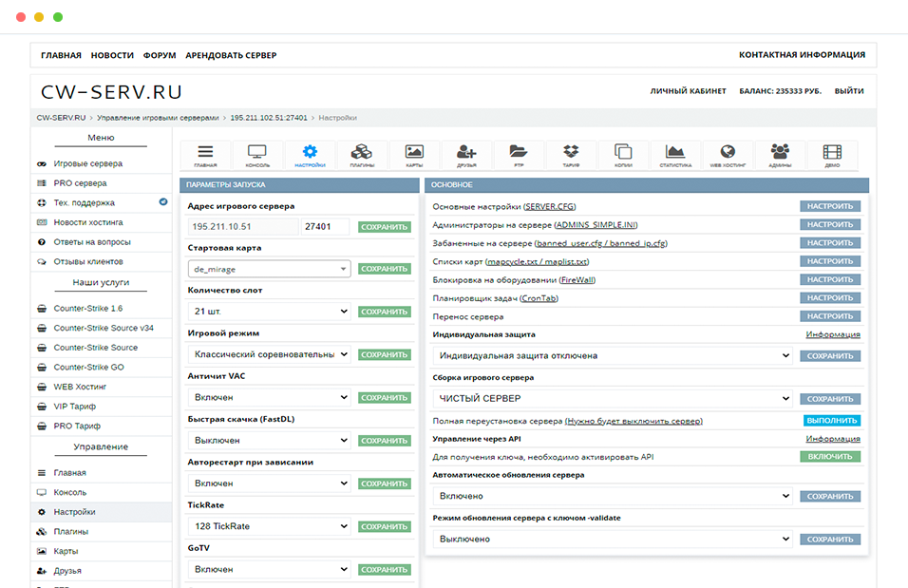The height and width of the screenshot is (588, 908).
Task: Click Форум in the top navigation menu
Action: (160, 55)
